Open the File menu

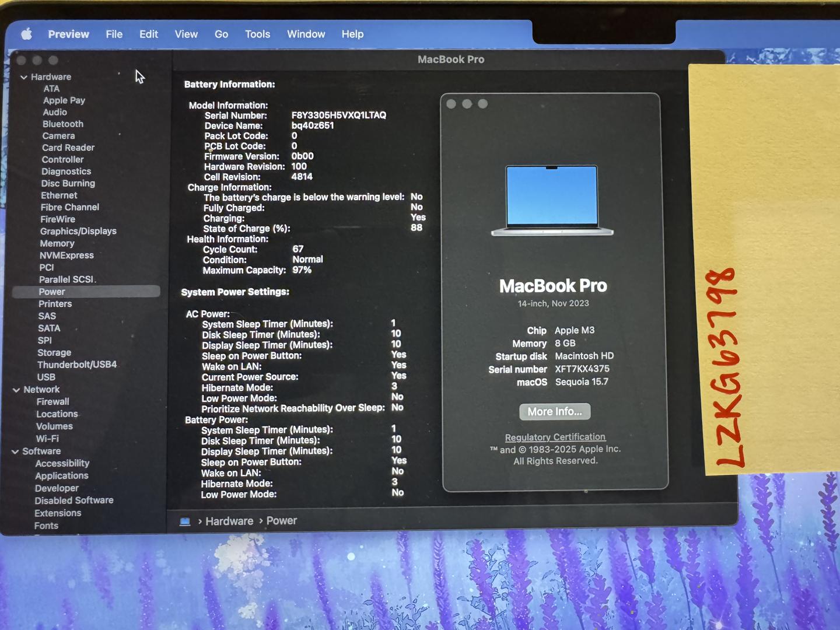pos(114,34)
